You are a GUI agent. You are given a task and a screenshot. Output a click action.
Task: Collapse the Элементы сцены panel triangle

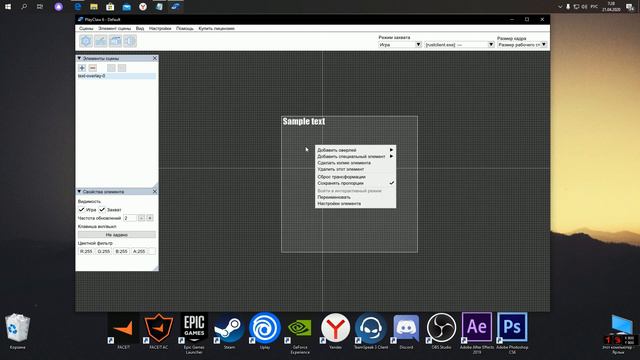(79, 58)
